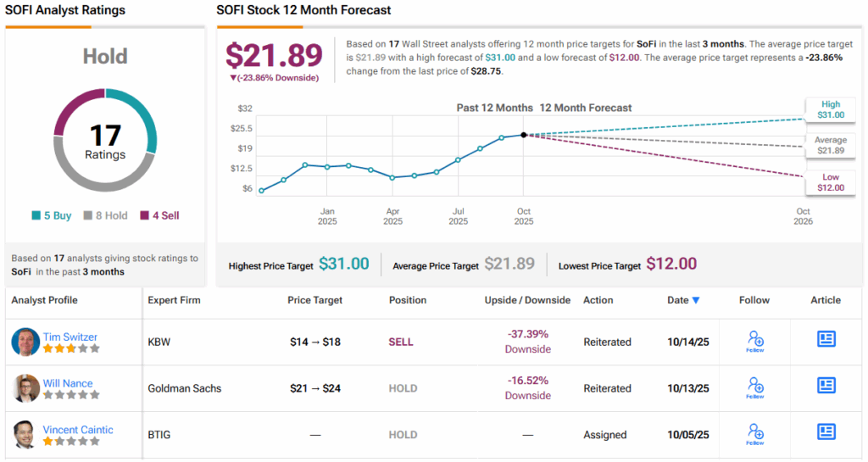Image resolution: width=868 pixels, height=462 pixels.
Task: Open Tim Switzer's article icon
Action: pyautogui.click(x=826, y=339)
